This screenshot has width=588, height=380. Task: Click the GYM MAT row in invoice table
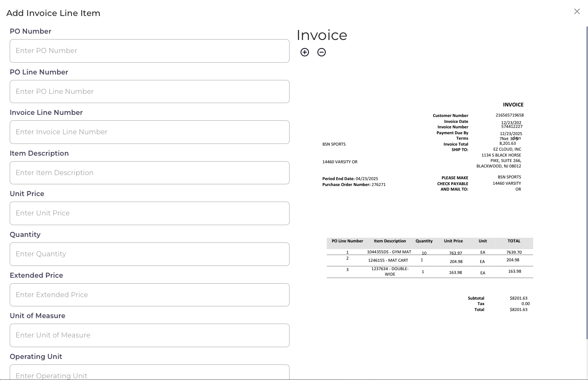[x=389, y=252]
